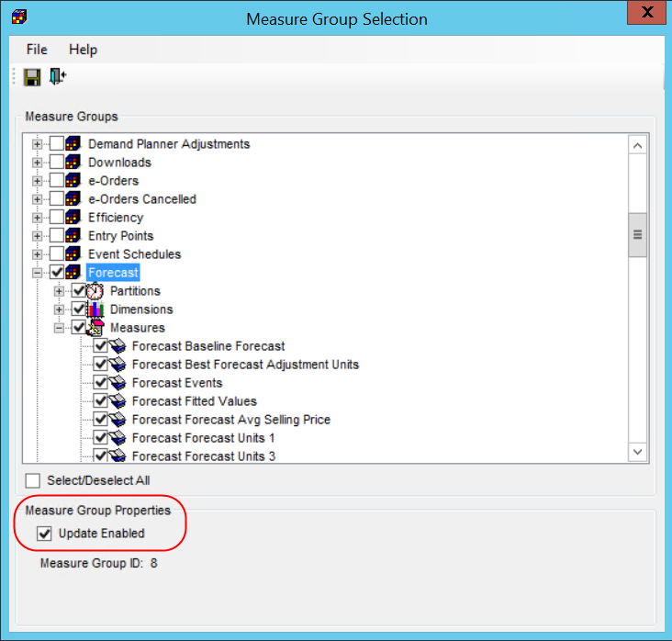Click the Measures node icon
672x641 pixels.
tap(95, 328)
